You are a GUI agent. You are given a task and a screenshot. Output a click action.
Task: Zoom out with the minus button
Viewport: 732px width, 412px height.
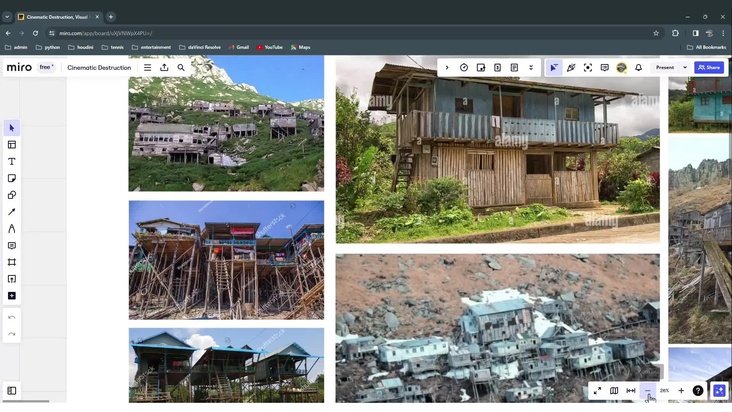pos(647,391)
